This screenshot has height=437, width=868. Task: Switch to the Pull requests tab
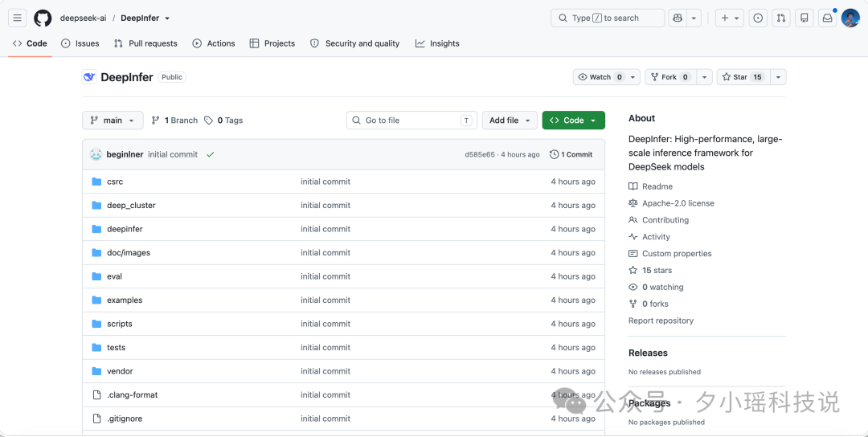[x=145, y=43]
